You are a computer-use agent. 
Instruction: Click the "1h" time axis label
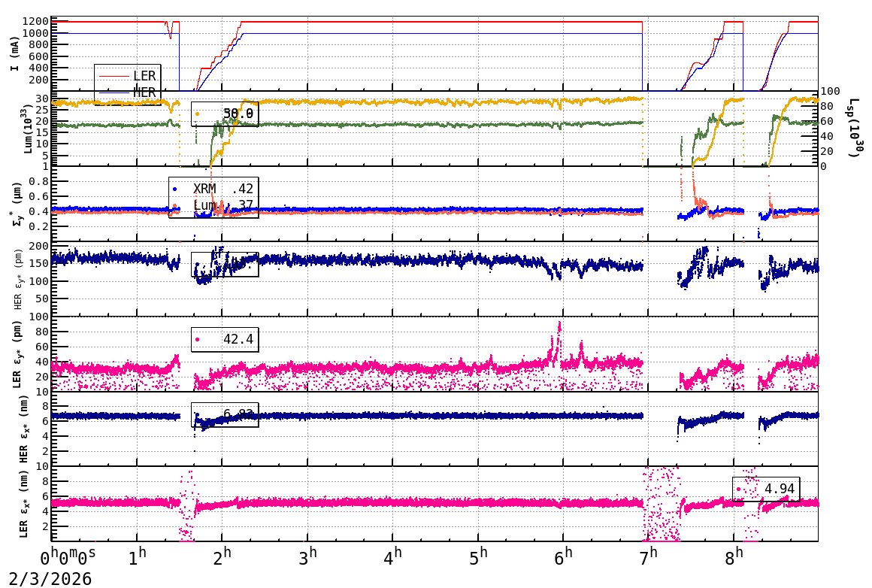pyautogui.click(x=138, y=557)
